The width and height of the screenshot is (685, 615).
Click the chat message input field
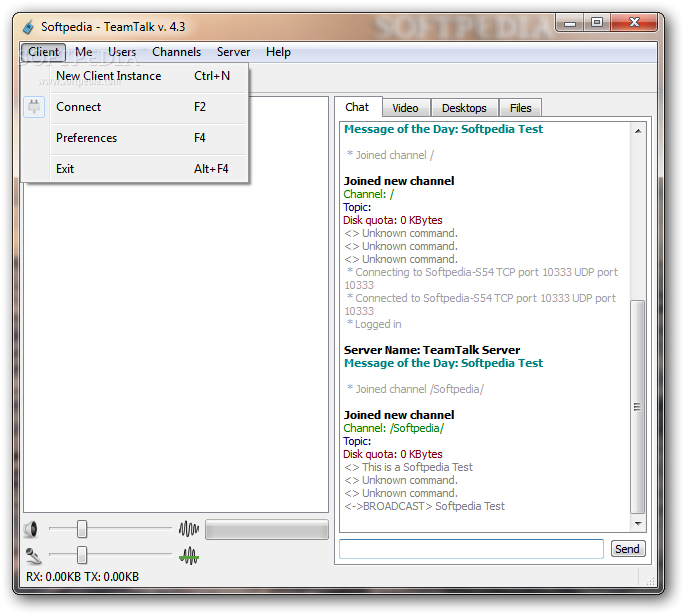[471, 549]
